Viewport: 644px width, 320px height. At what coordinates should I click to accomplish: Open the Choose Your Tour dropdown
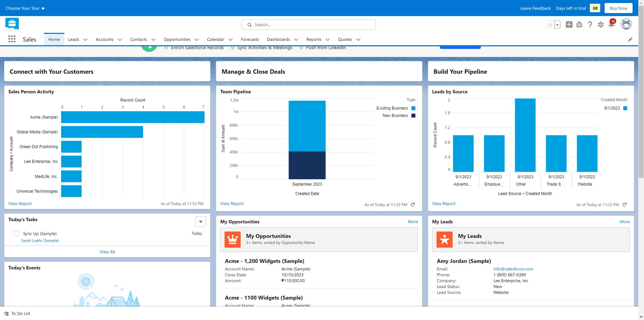point(25,8)
